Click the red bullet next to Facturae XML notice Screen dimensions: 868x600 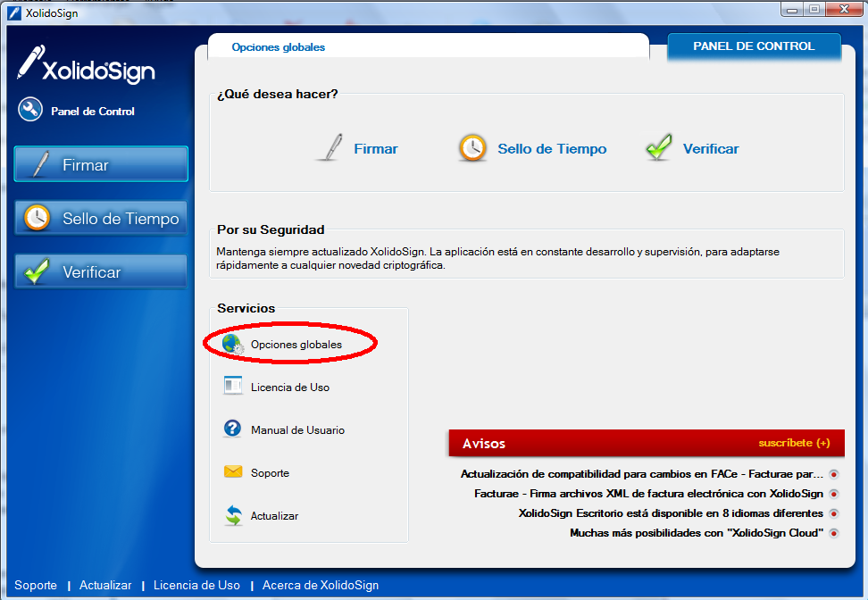tap(834, 494)
